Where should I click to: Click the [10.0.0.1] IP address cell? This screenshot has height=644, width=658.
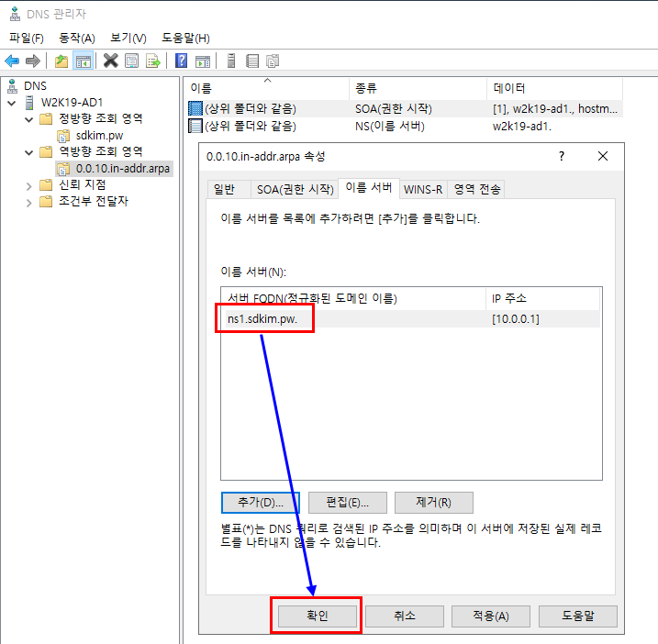point(516,319)
